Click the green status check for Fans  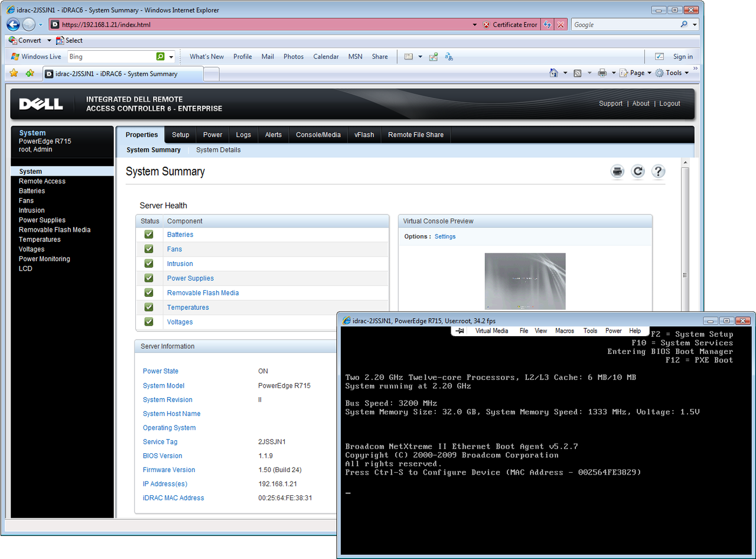(x=149, y=249)
